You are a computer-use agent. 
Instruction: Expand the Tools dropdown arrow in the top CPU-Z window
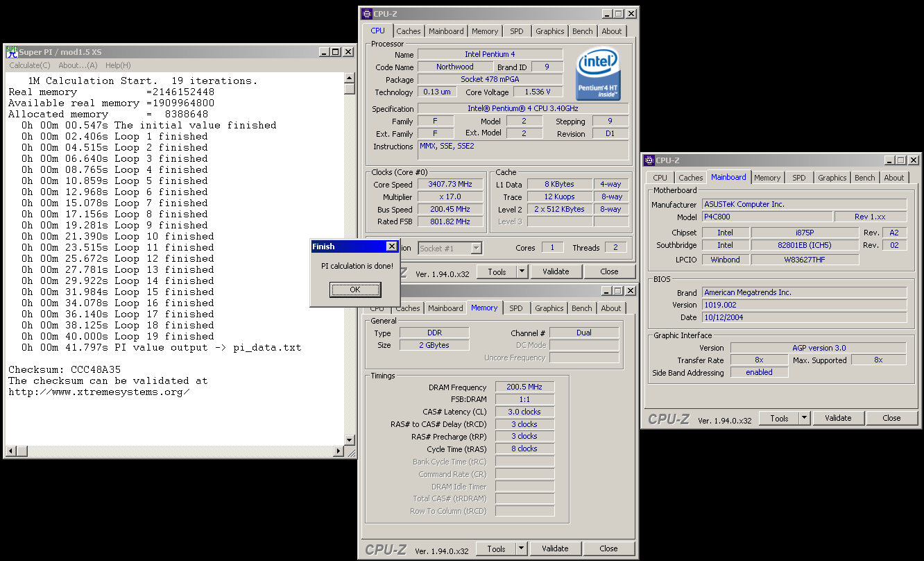click(522, 271)
